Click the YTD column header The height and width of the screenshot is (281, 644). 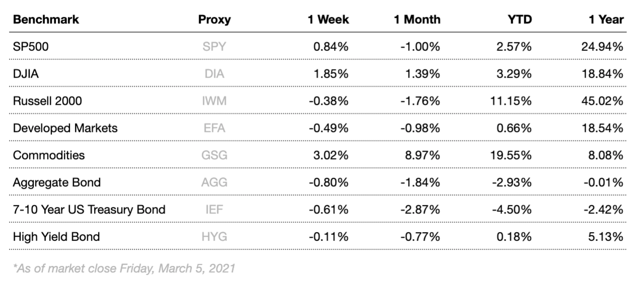coord(520,20)
